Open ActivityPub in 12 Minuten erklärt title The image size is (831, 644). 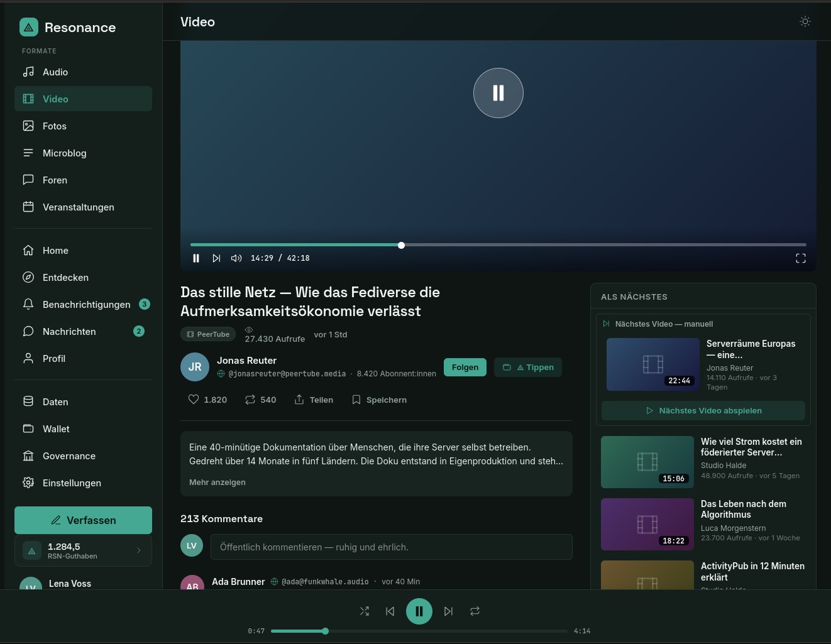752,572
